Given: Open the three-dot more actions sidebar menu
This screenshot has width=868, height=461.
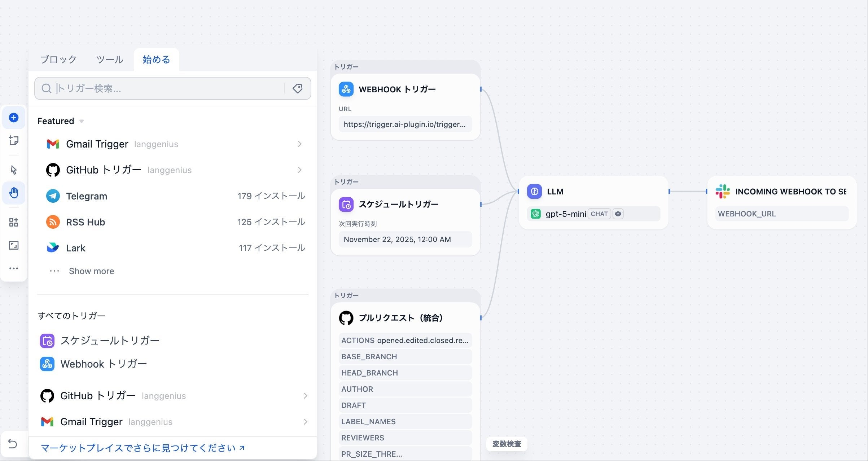Looking at the screenshot, I should [14, 268].
